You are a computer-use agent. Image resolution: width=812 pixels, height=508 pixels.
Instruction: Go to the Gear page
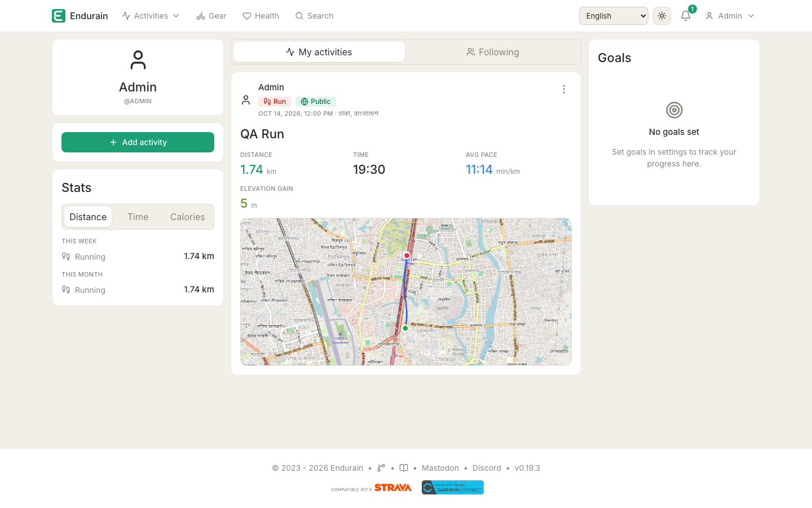[x=211, y=16]
